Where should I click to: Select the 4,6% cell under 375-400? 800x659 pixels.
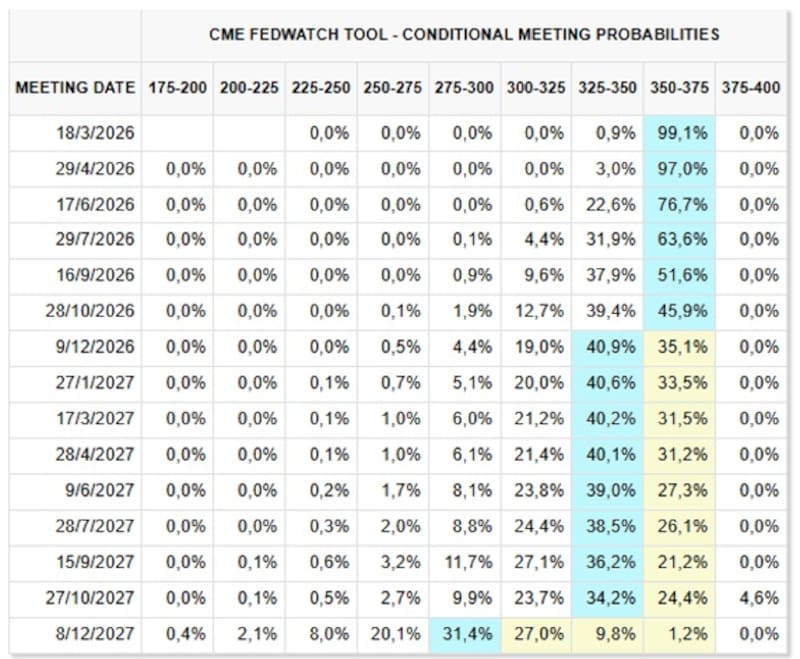click(750, 598)
